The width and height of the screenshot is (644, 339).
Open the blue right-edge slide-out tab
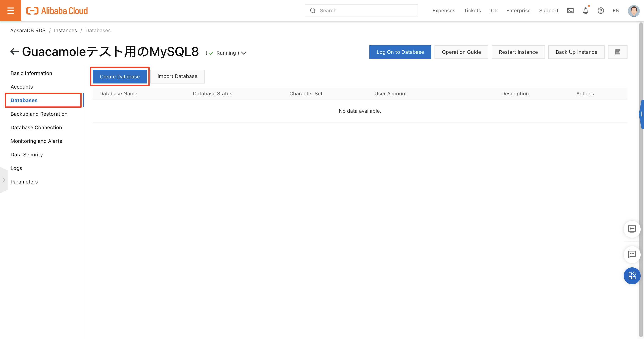(641, 114)
